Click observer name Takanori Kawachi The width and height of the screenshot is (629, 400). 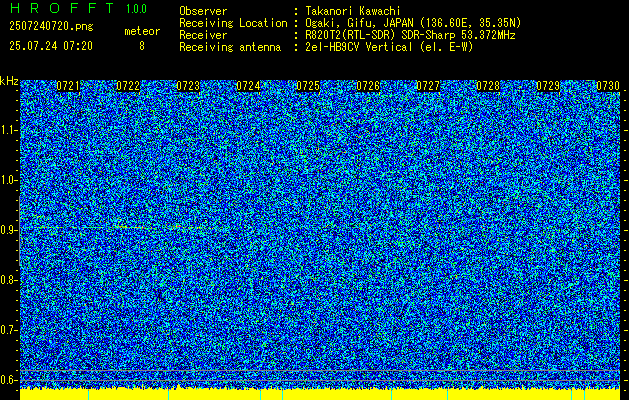[x=353, y=11]
